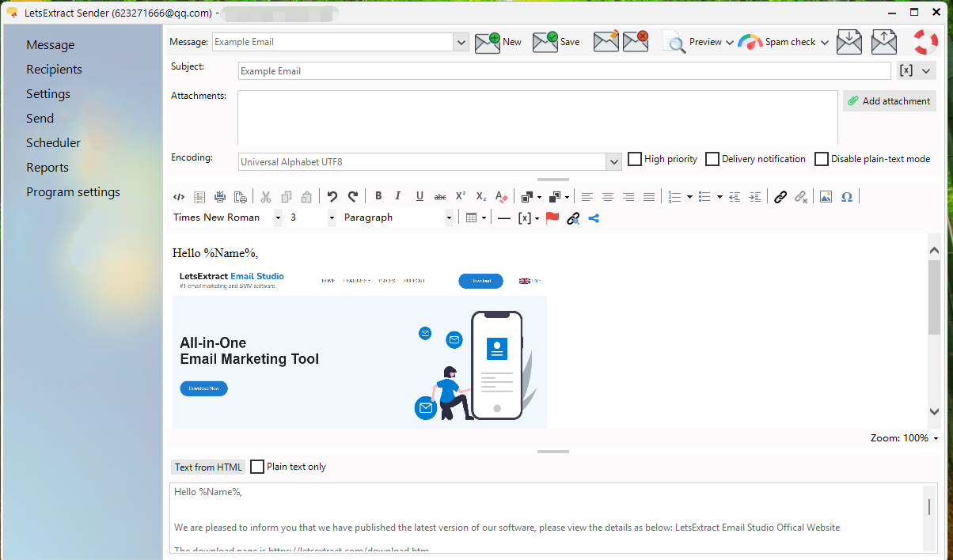The width and height of the screenshot is (953, 560).
Task: Click into the Subject input field
Action: (564, 71)
